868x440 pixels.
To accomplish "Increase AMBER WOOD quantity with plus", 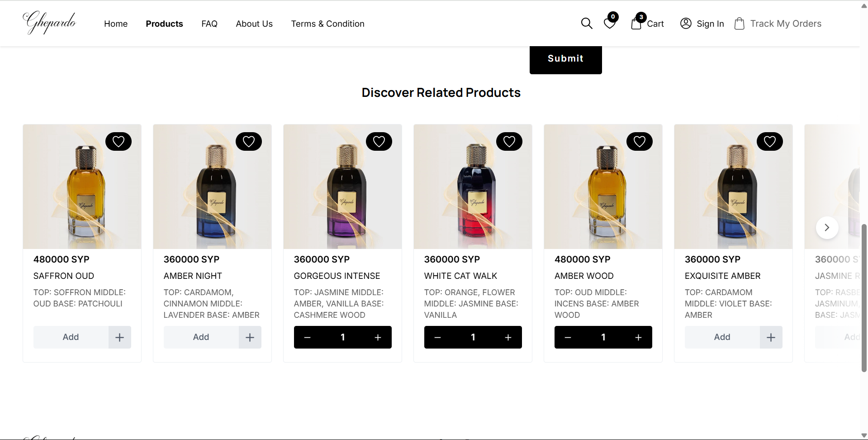I will point(639,337).
